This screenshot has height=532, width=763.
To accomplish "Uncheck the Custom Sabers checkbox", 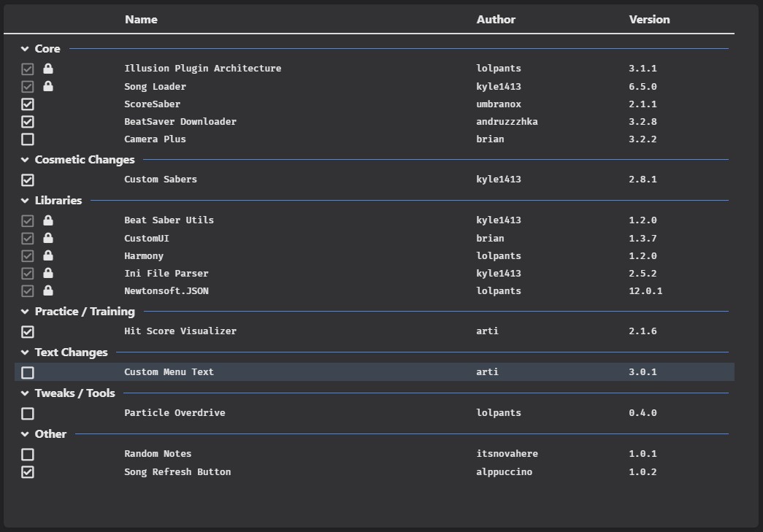I will [x=28, y=180].
